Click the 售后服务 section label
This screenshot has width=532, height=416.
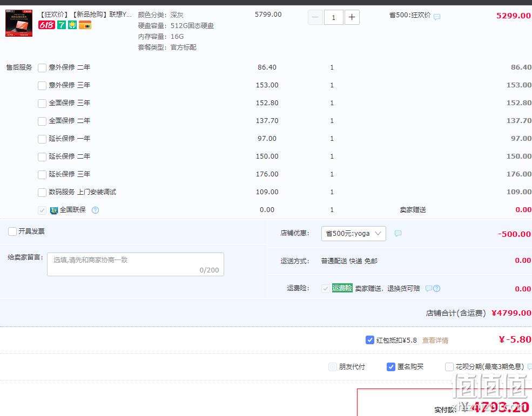point(19,67)
